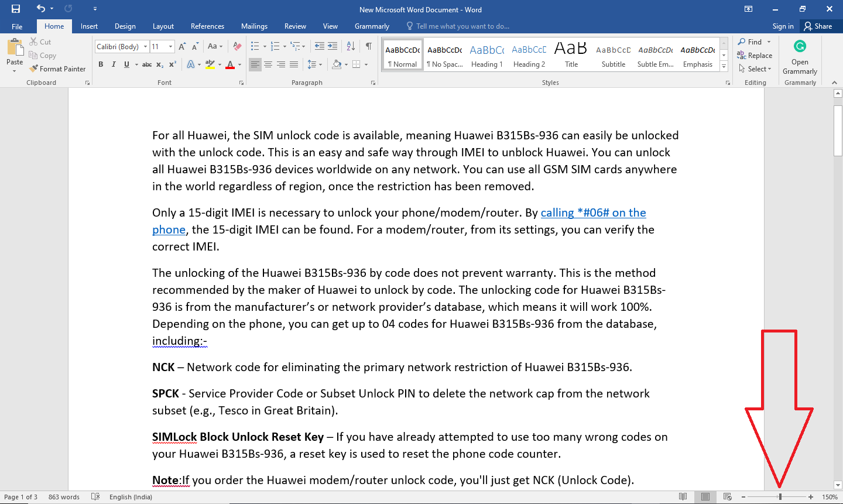The width and height of the screenshot is (843, 504).
Task: Apply Bold formatting
Action: tap(101, 64)
